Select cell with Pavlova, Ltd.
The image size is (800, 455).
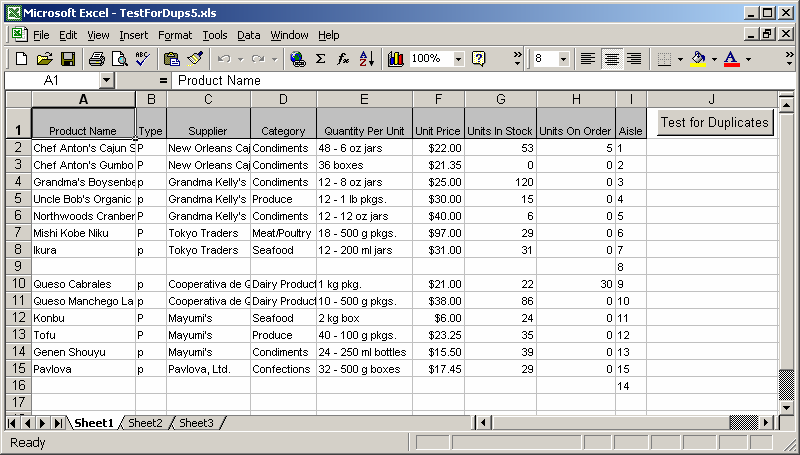click(208, 369)
